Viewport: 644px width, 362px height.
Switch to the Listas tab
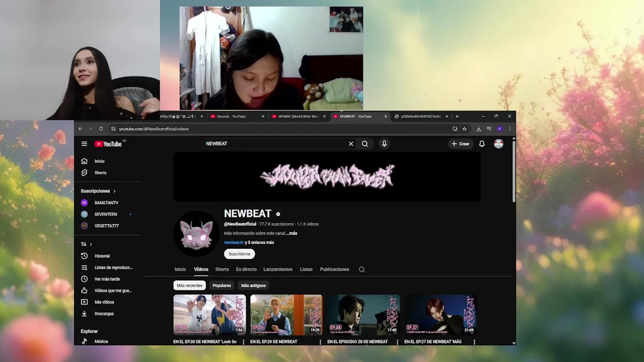click(x=306, y=269)
